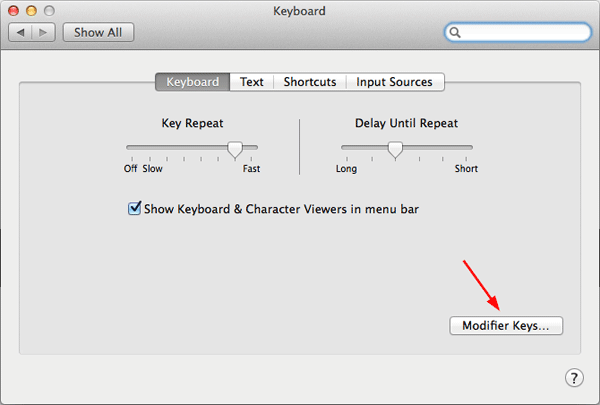This screenshot has height=405, width=600.
Task: Open help with the question mark button
Action: 574,377
